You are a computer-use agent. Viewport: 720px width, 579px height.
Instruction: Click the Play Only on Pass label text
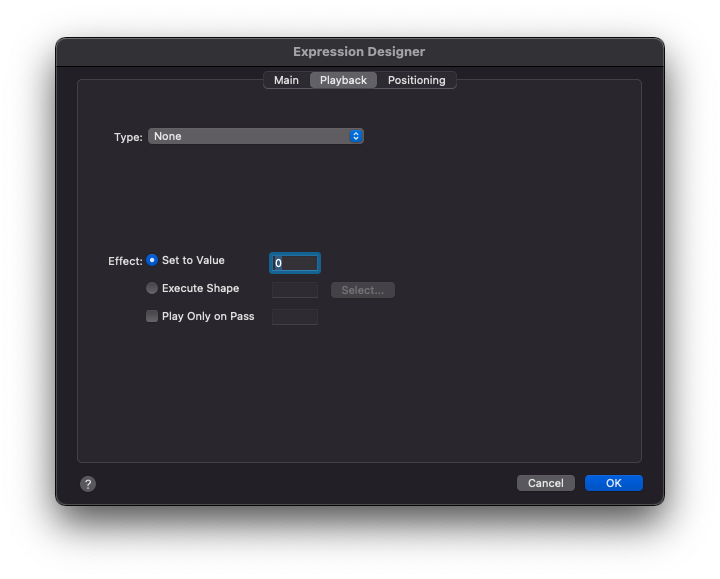click(x=208, y=316)
